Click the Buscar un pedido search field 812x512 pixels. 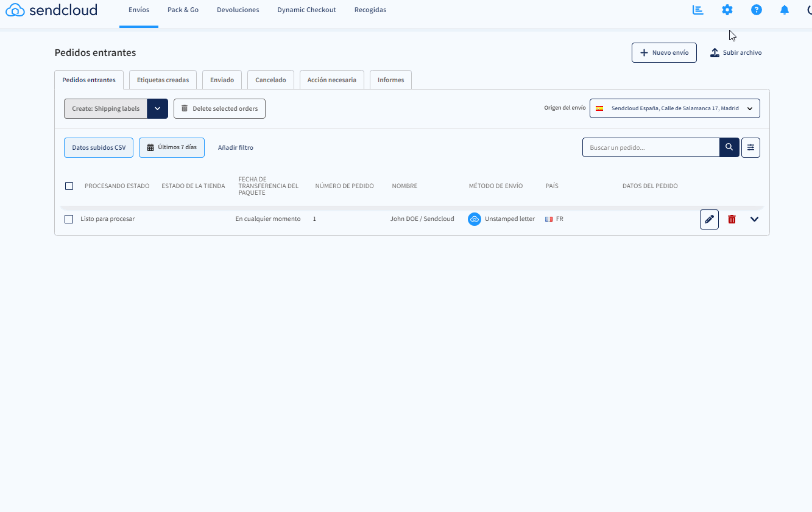651,147
